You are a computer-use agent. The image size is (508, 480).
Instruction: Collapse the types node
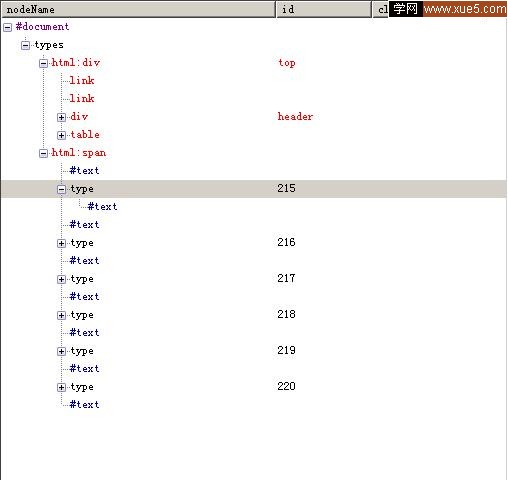(x=25, y=46)
